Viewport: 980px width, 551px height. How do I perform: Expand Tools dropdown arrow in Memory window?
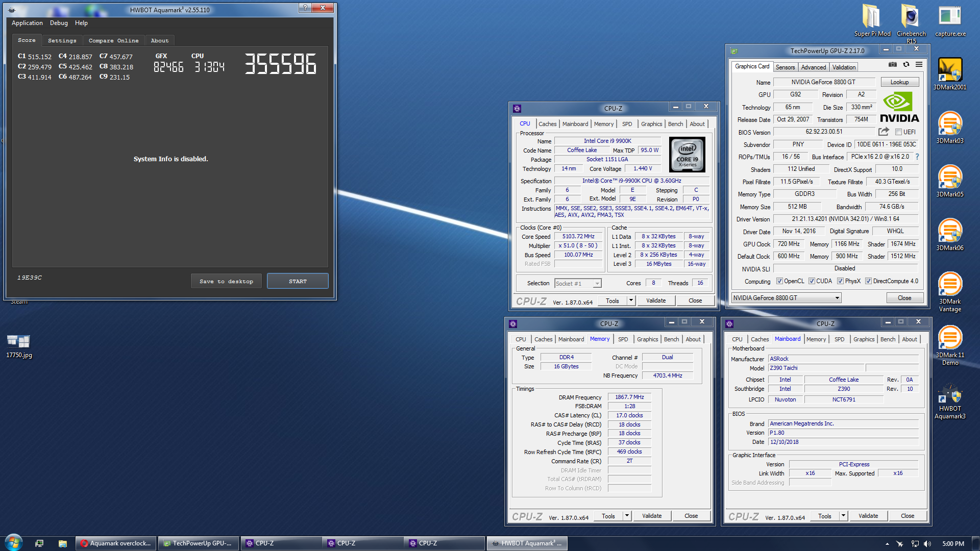click(x=627, y=516)
